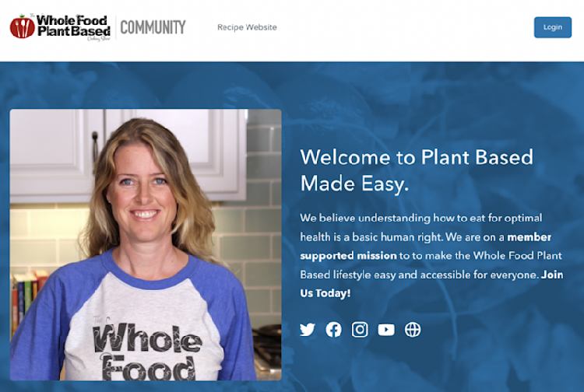Open the YouTube channel icon
The height and width of the screenshot is (392, 584).
tap(386, 330)
